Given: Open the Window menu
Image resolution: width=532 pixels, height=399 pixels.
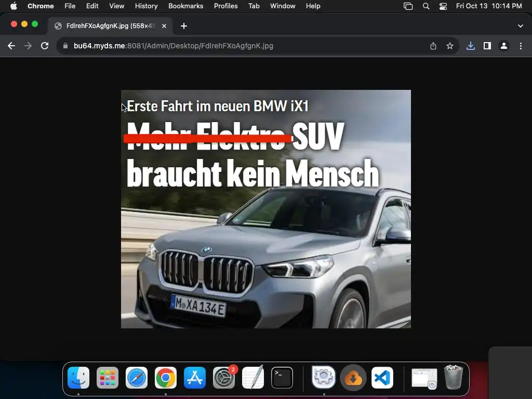Looking at the screenshot, I should pos(283,6).
